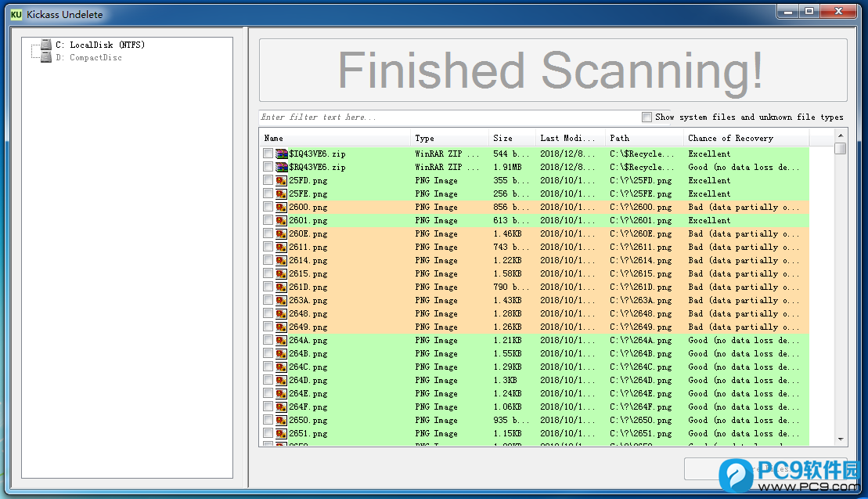Click the PNG icon of 2600.png

[282, 207]
